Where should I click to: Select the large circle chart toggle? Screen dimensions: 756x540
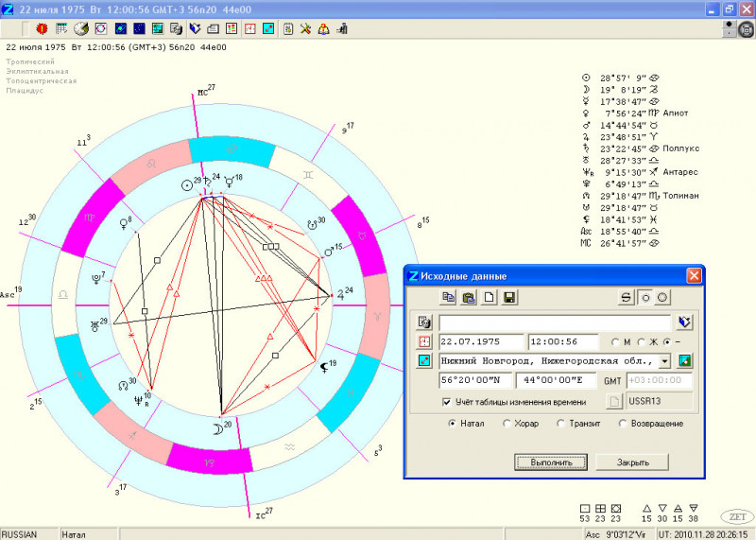point(662,297)
